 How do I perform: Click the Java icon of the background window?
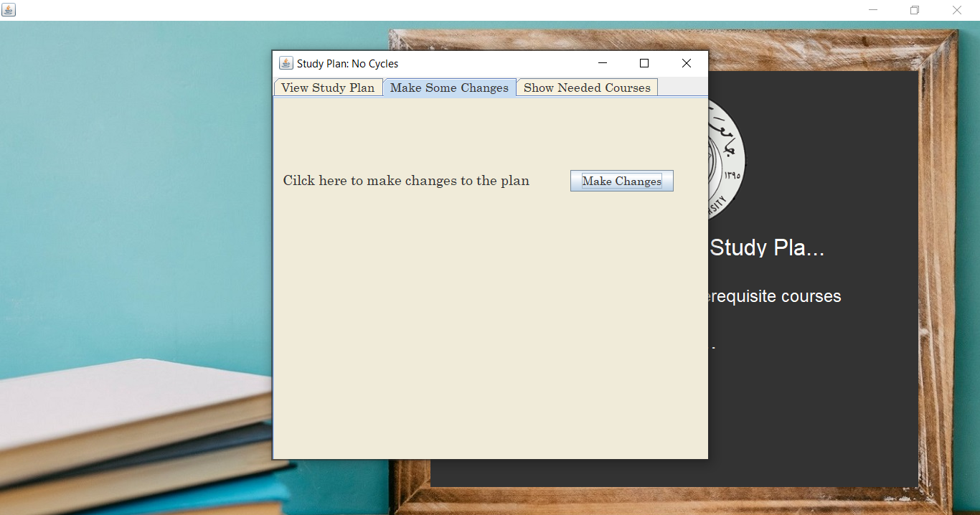pos(9,10)
